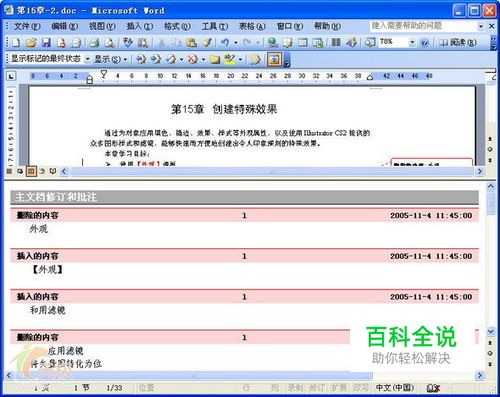Open the Research pane icon
500x397 pixels.
pyautogui.click(x=143, y=42)
